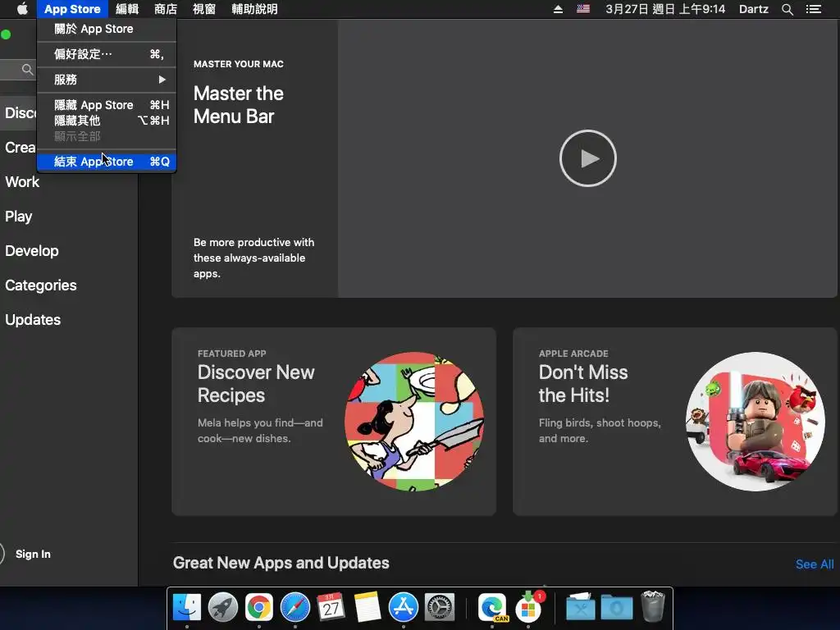Screen dimensions: 840x630
Task: Open the Trash in the Dock
Action: [x=652, y=606]
